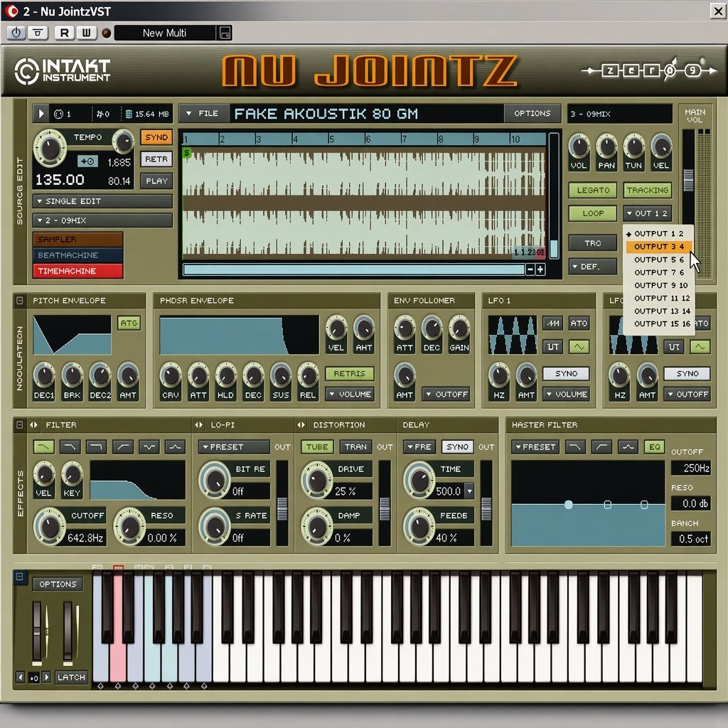Toggle the TUBE distortion mode
Image resolution: width=728 pixels, height=728 pixels.
coord(317,446)
